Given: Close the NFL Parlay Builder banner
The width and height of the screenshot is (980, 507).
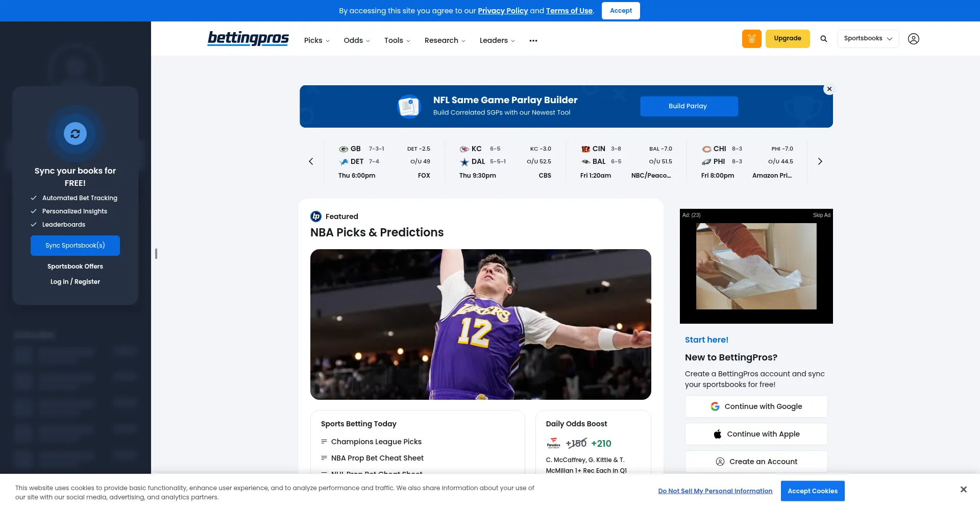Looking at the screenshot, I should pyautogui.click(x=829, y=89).
